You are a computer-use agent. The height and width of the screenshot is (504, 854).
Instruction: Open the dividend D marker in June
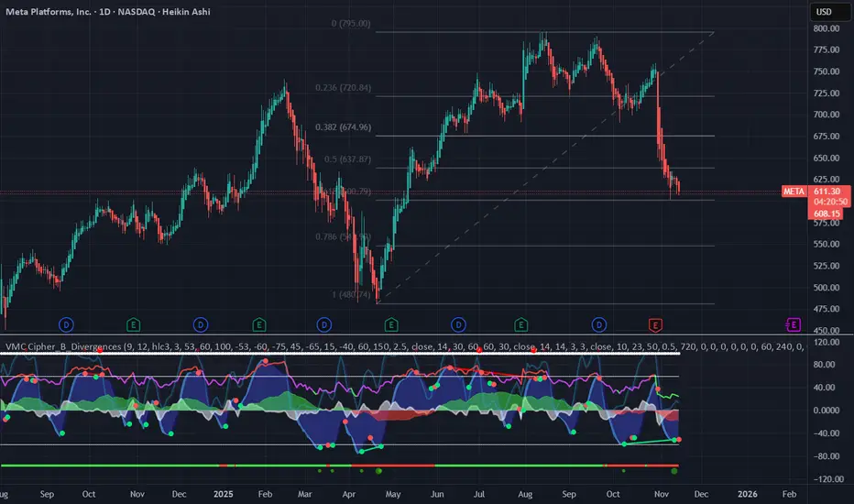point(458,325)
